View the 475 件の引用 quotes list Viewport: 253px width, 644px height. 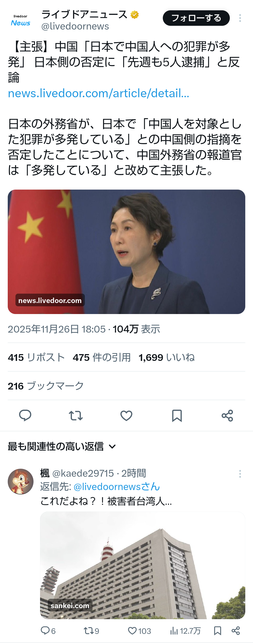click(102, 357)
